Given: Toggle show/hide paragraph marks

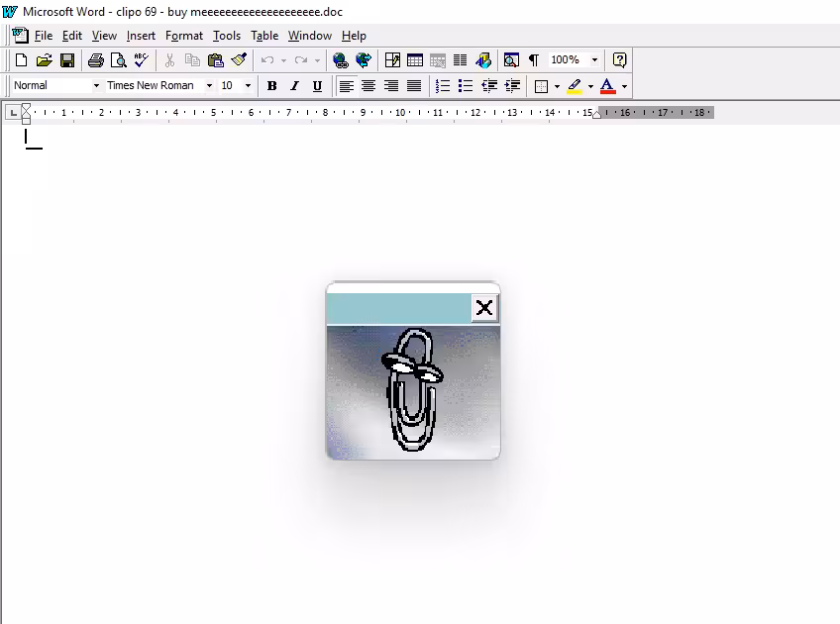Looking at the screenshot, I should click(534, 60).
